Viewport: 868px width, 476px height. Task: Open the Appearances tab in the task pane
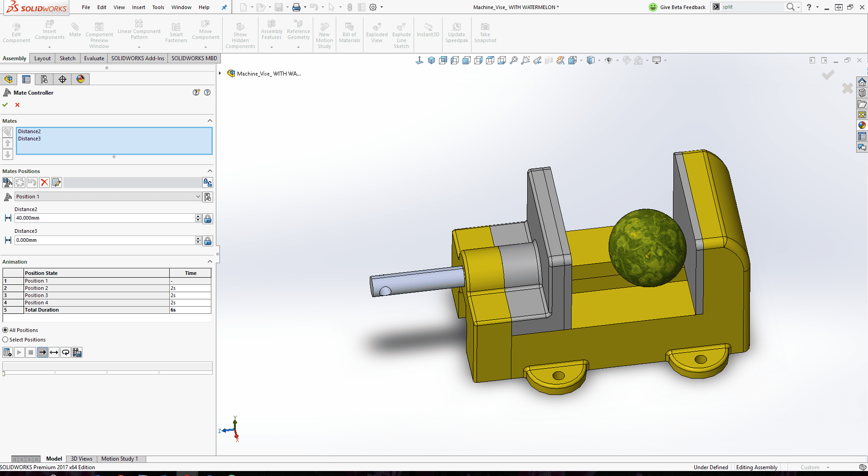pyautogui.click(x=862, y=125)
